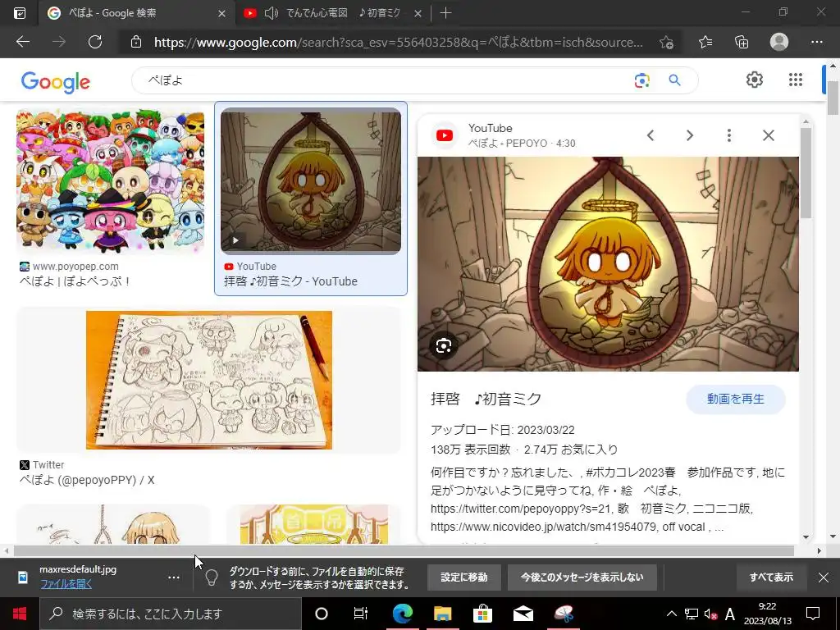The width and height of the screenshot is (840, 630).
Task: Search by image with Google Lens
Action: tap(641, 80)
